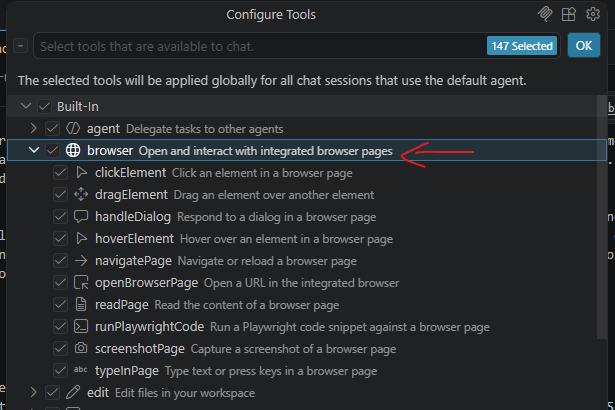Select the 'clickElement' row label
The image size is (615, 410).
131,173
